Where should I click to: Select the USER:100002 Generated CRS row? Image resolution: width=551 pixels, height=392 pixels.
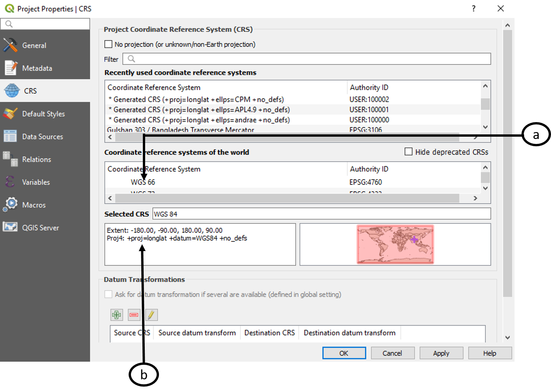(293, 99)
